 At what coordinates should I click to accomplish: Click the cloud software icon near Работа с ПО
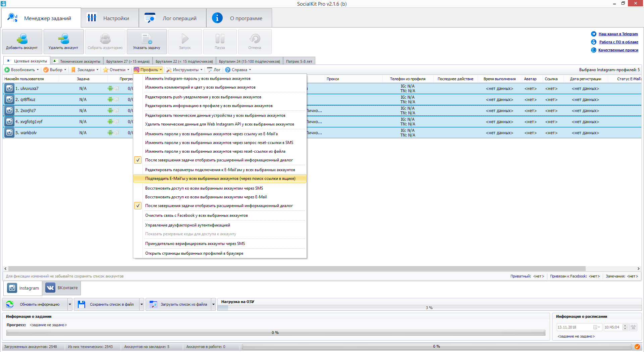click(x=594, y=42)
